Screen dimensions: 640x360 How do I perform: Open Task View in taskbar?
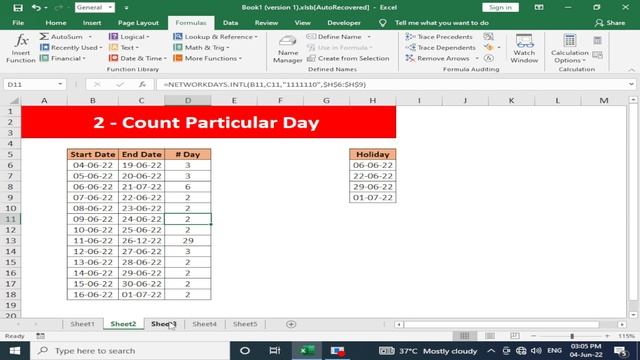(275, 351)
